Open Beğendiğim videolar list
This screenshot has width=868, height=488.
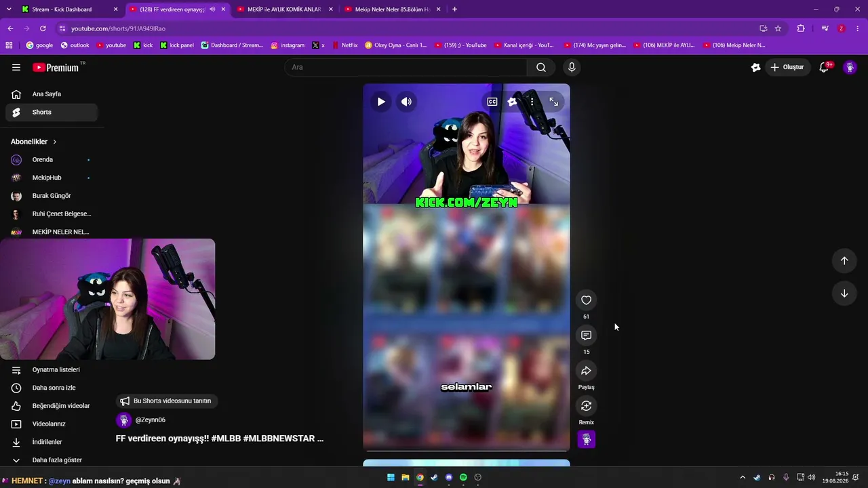pyautogui.click(x=52, y=406)
